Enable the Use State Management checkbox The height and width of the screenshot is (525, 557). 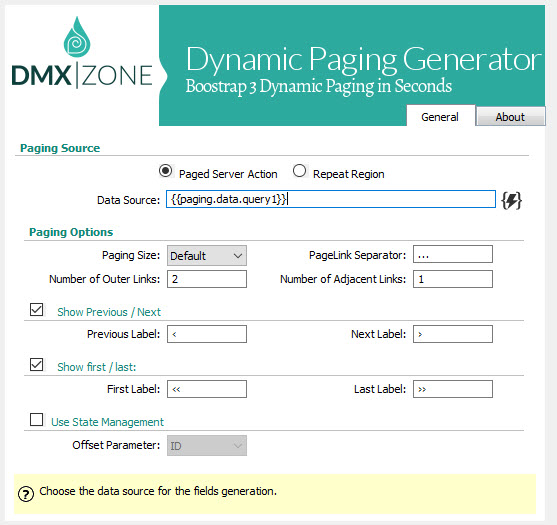pos(37,420)
